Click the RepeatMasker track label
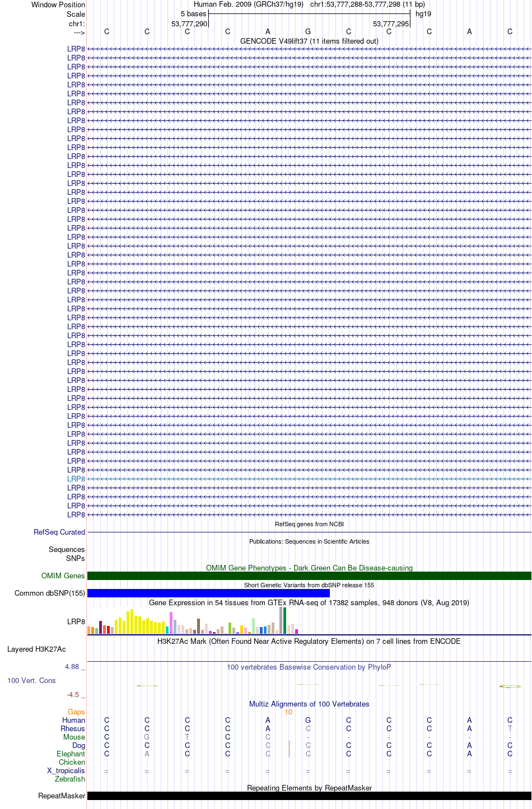532x809 pixels. [62, 796]
